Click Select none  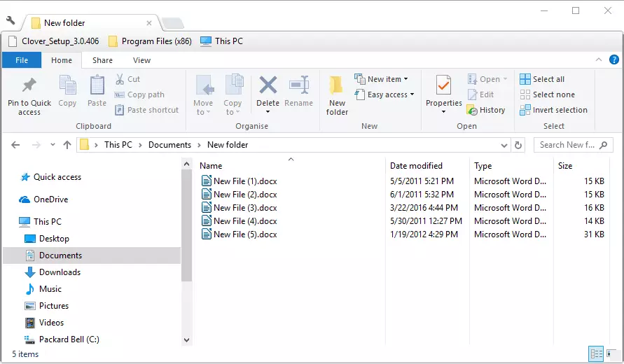pyautogui.click(x=547, y=94)
